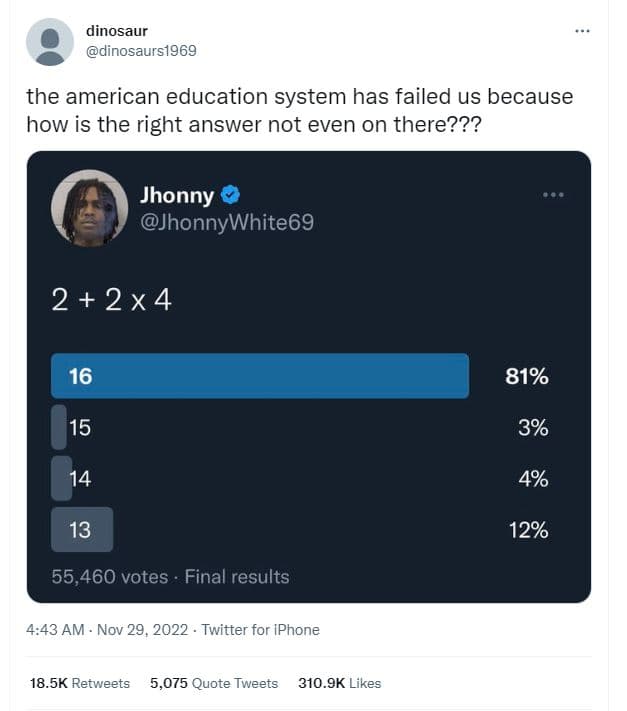Open the @JhonnyWhite69 handle link
This screenshot has height=711, width=627.
click(x=227, y=222)
